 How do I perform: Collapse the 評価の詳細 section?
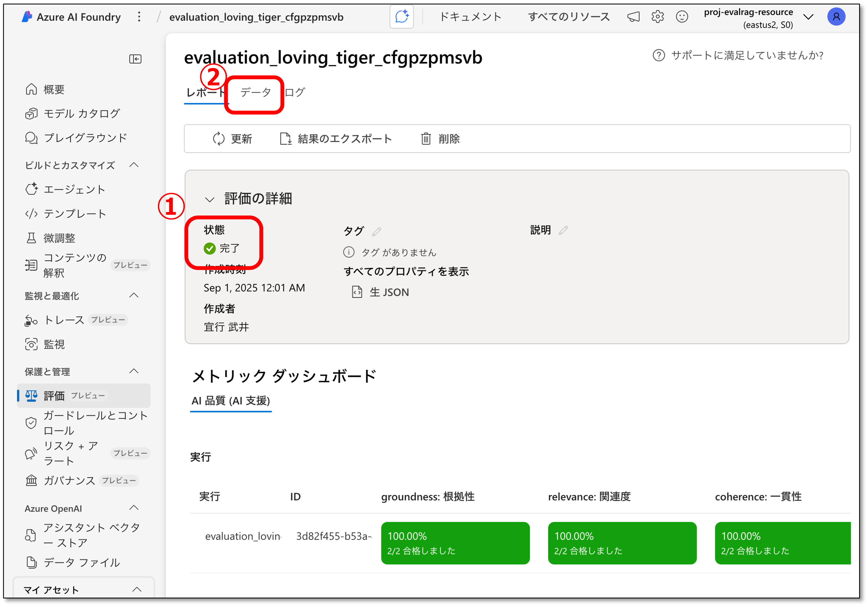pyautogui.click(x=209, y=199)
